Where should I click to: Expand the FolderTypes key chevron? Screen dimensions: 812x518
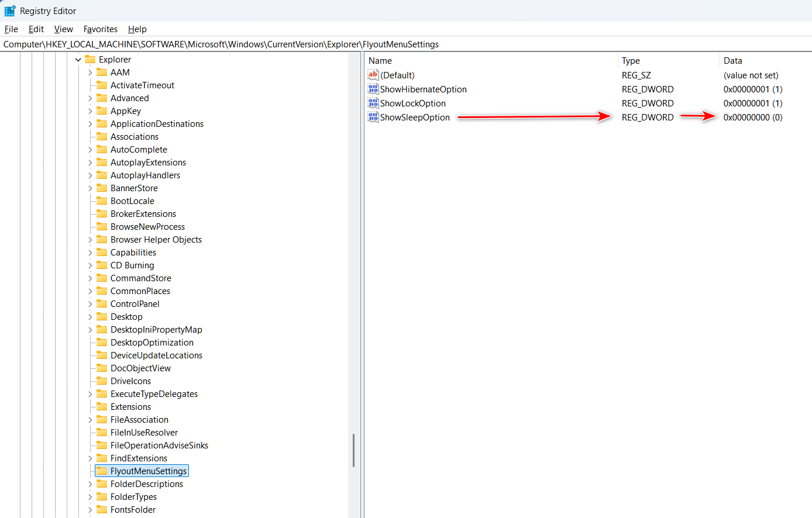[90, 497]
